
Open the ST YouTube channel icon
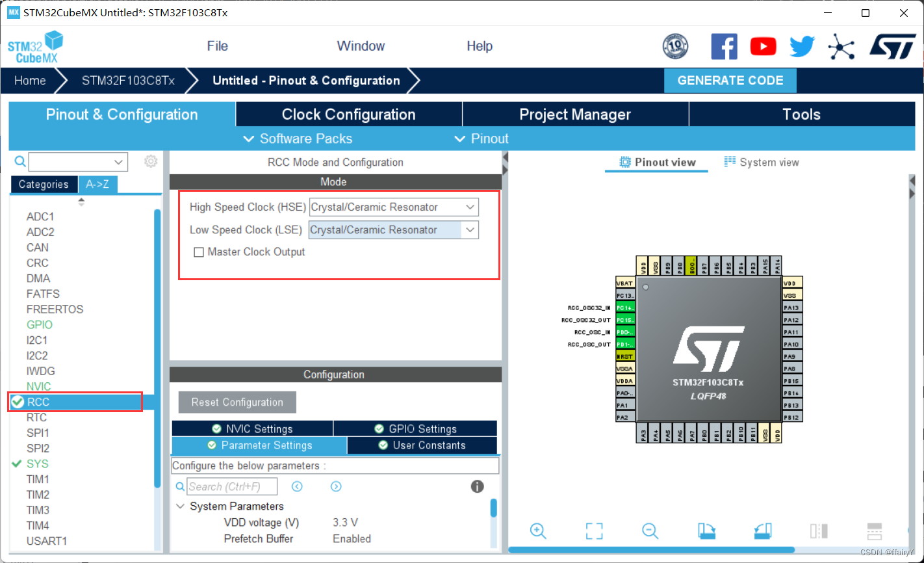763,46
